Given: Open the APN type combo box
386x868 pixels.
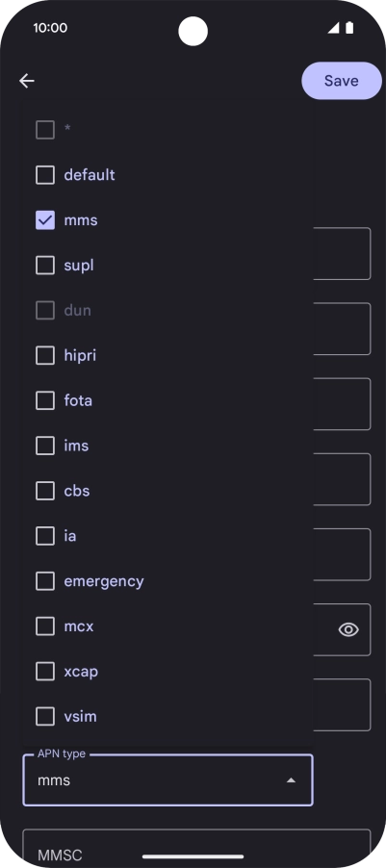Looking at the screenshot, I should tap(167, 780).
